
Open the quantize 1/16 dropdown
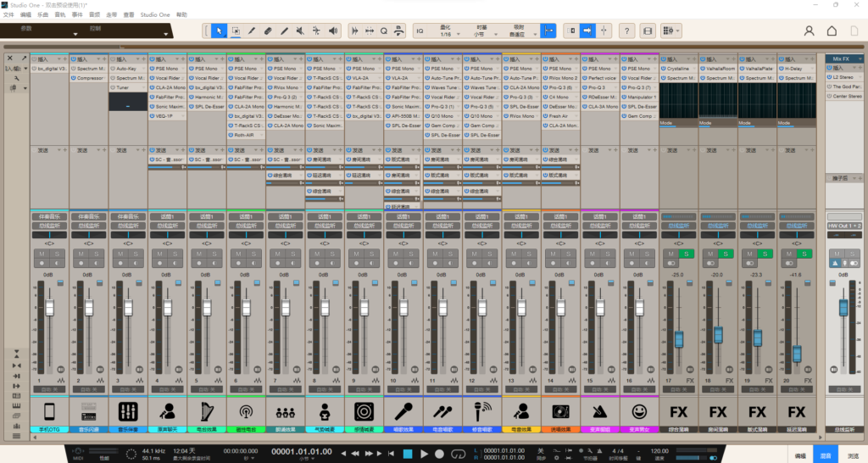[x=446, y=31]
